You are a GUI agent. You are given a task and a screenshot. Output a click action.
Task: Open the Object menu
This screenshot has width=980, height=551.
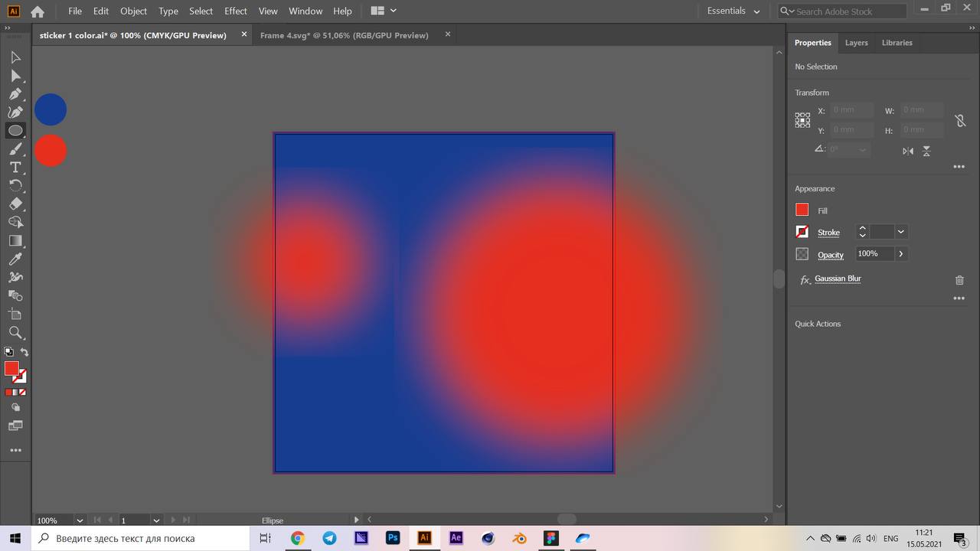133,11
